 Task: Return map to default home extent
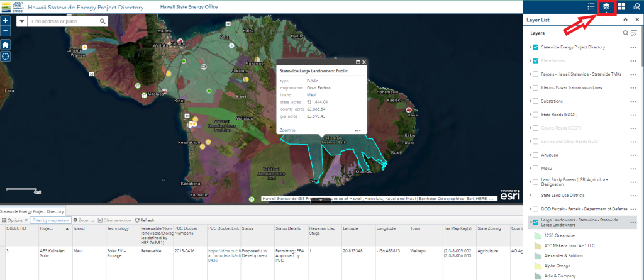click(x=5, y=45)
